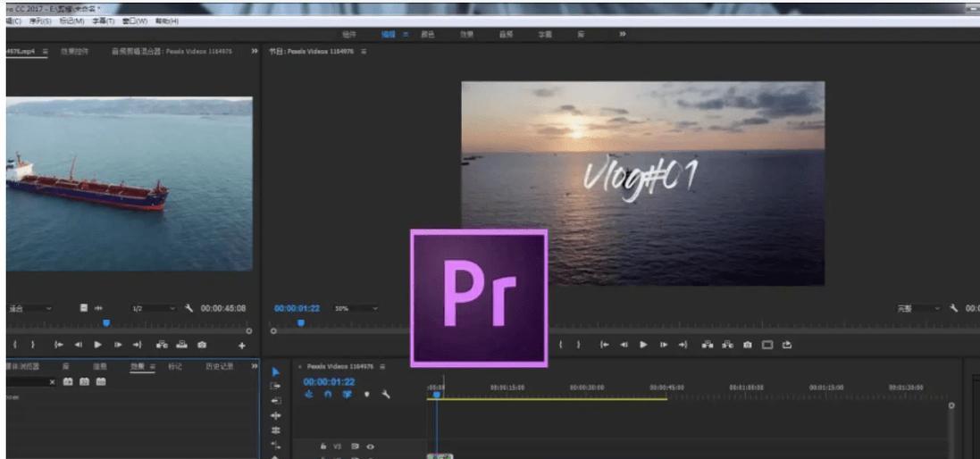980x459 pixels.
Task: Open Program monitor 50% zoom dropdown
Action: point(356,308)
